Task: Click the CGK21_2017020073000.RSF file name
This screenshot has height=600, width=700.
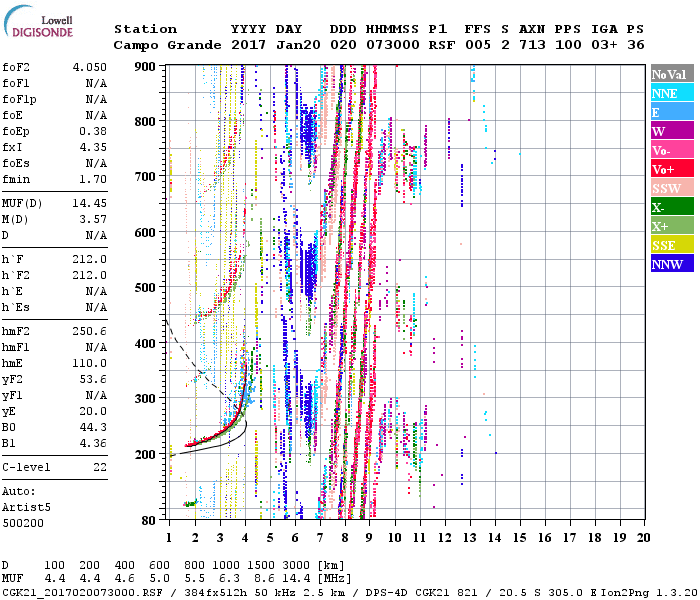Action: tap(82, 593)
